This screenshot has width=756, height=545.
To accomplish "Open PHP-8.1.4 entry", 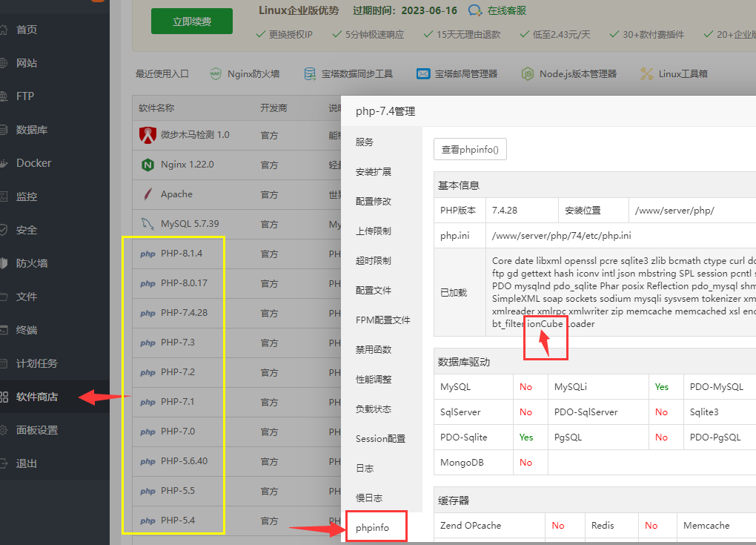I will point(182,254).
